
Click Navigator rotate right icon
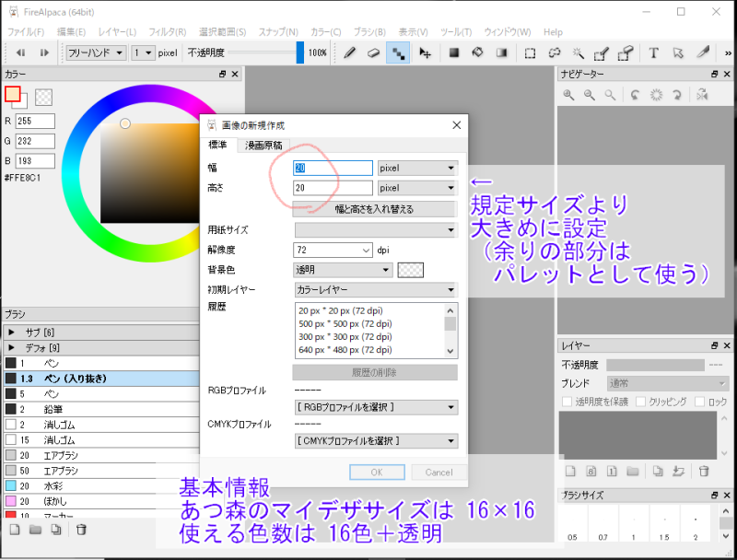(x=677, y=95)
